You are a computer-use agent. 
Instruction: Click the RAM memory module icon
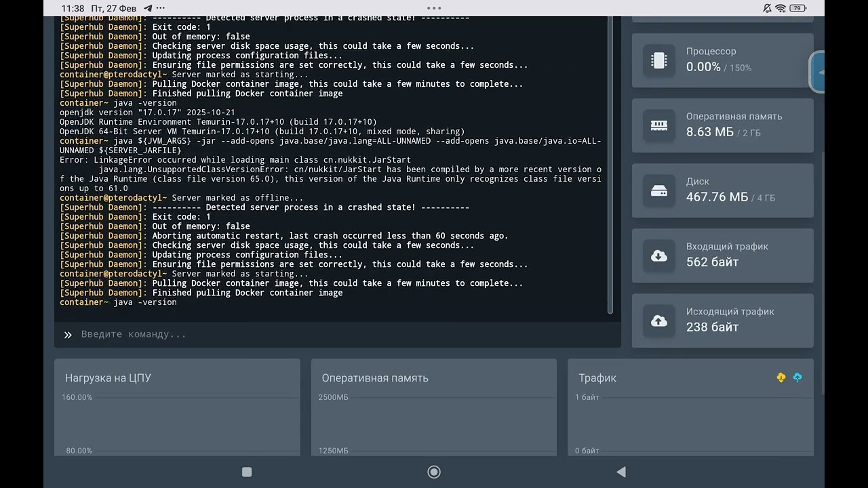(x=658, y=125)
